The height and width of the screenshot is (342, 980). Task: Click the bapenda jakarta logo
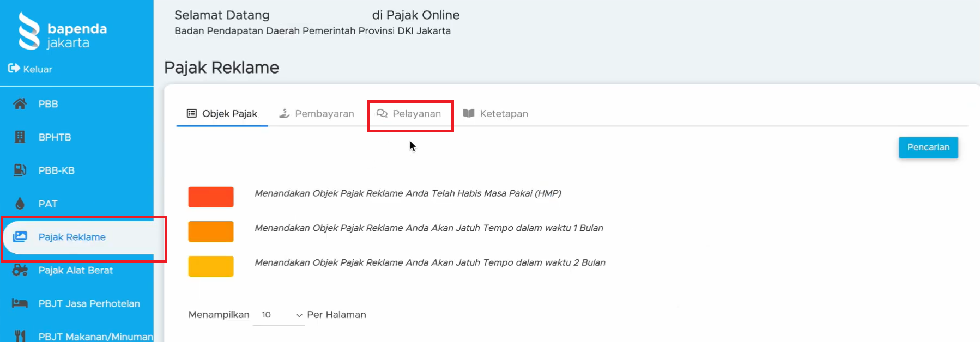tap(62, 32)
